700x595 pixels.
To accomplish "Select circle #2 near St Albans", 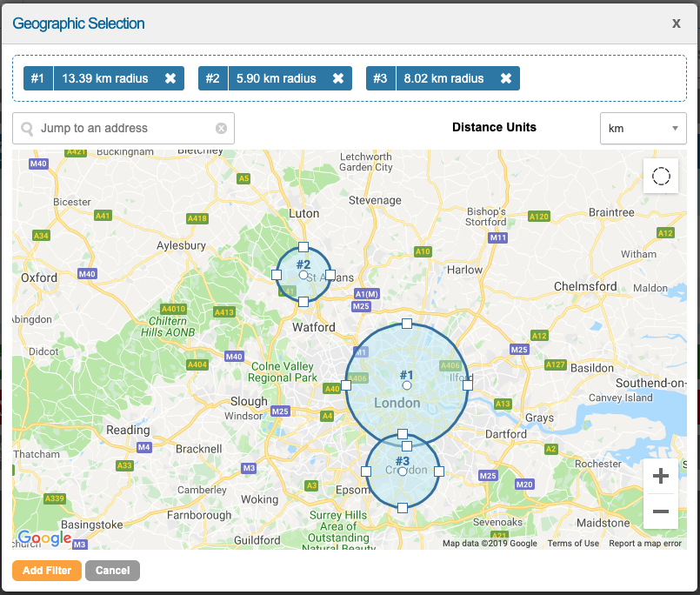I will (x=303, y=273).
